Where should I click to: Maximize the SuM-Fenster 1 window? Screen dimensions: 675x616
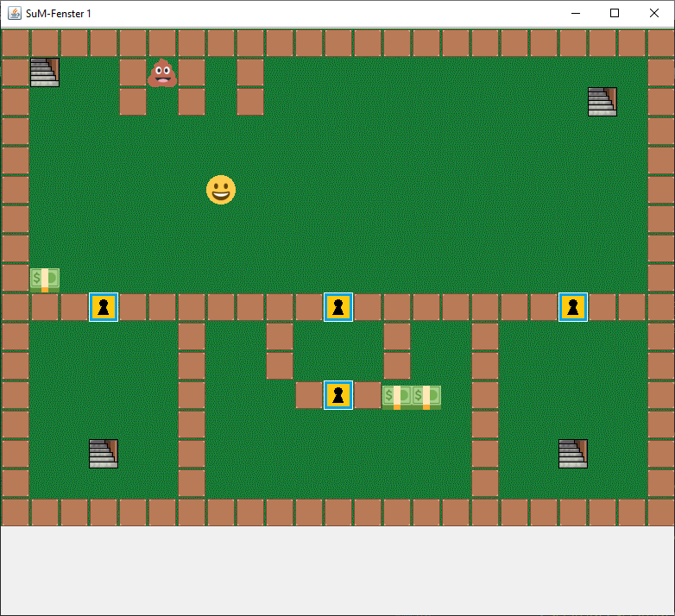pos(615,13)
